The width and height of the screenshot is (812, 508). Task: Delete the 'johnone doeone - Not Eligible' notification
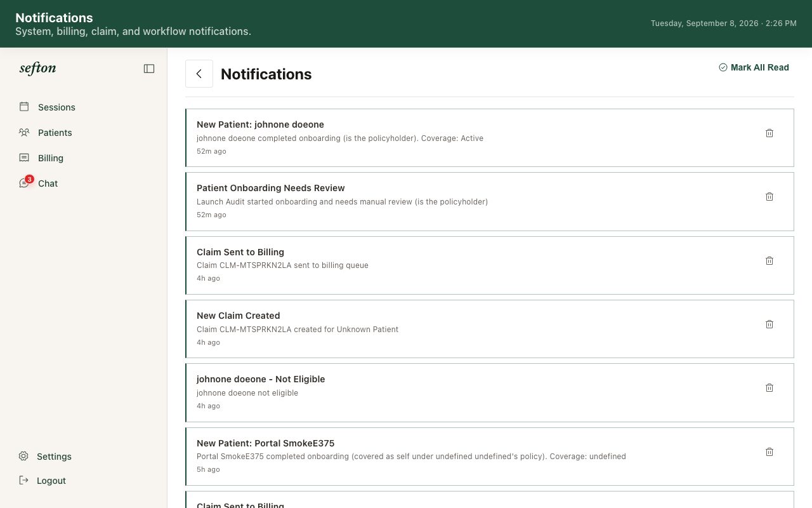[769, 387]
